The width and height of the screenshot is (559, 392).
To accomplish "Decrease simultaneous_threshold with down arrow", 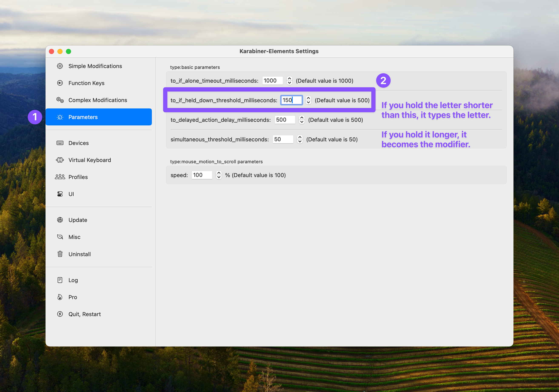I will 300,141.
